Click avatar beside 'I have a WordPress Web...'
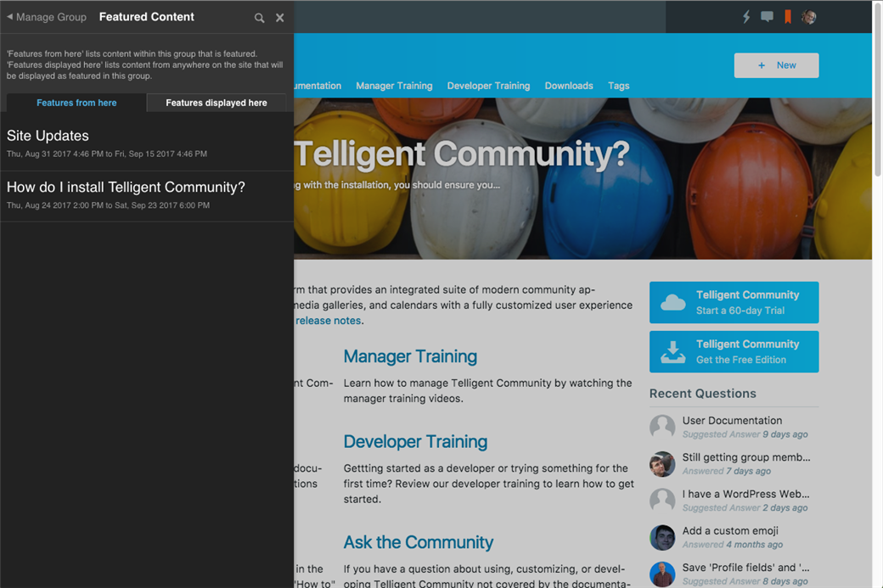 (662, 501)
